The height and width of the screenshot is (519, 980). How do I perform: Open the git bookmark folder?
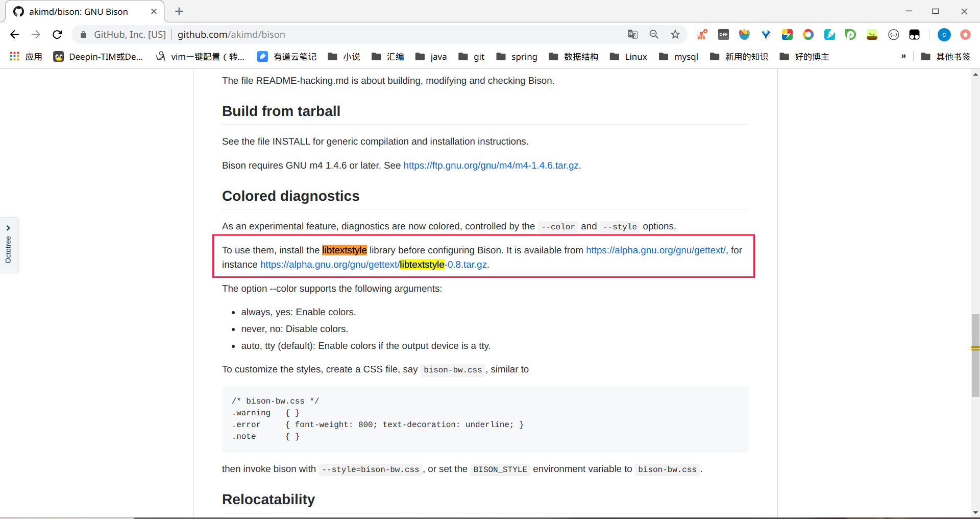(x=472, y=57)
